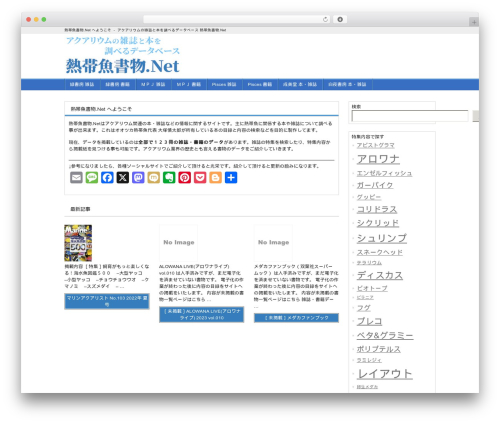Open the シュリンプ tag link
This screenshot has height=423, width=500.
click(x=382, y=238)
